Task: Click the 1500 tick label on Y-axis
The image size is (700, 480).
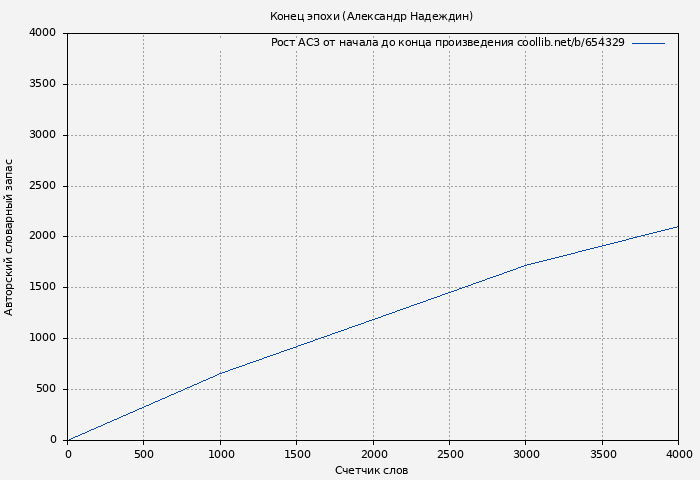Action: pyautogui.click(x=41, y=287)
